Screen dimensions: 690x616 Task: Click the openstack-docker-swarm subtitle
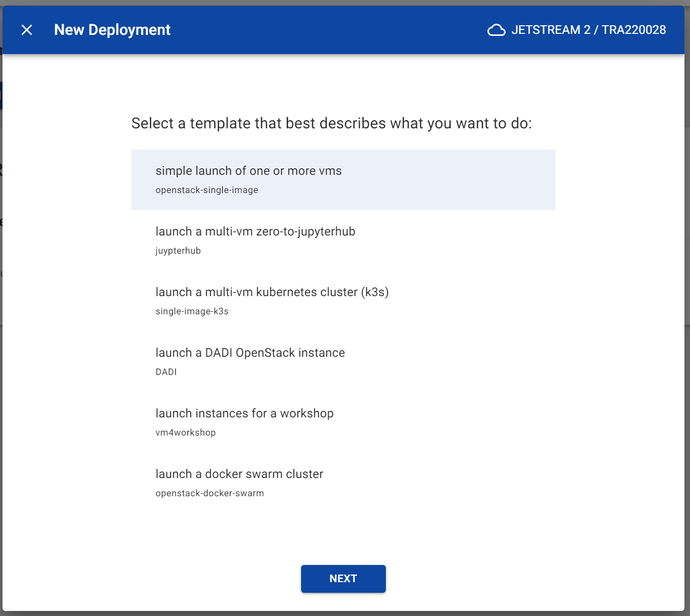pyautogui.click(x=210, y=493)
